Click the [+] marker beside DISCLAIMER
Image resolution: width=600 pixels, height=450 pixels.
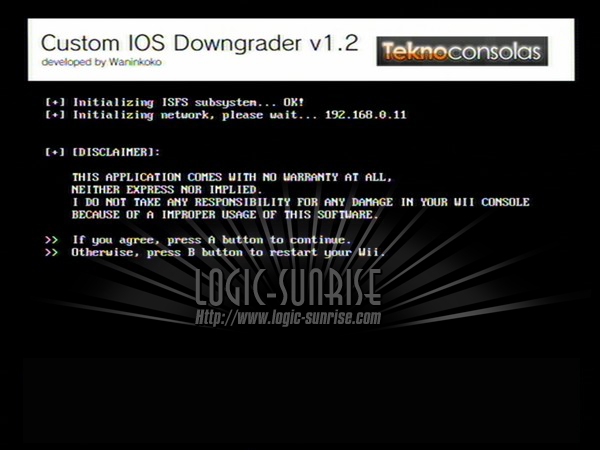(x=55, y=152)
